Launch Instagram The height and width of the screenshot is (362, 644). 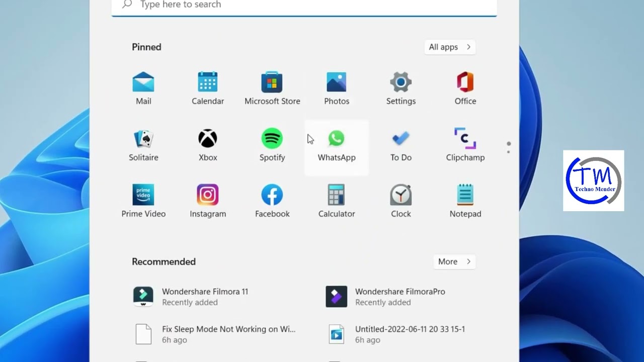(x=208, y=201)
